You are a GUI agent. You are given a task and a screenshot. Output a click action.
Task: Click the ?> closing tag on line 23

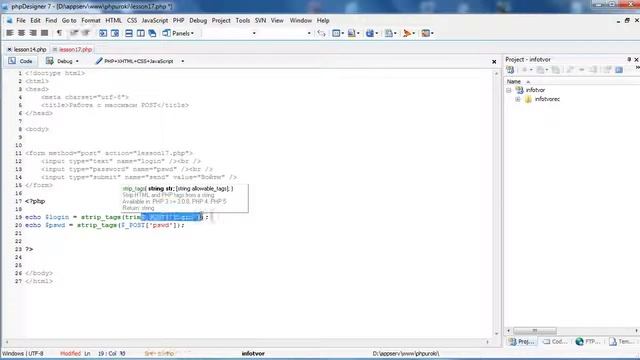pyautogui.click(x=29, y=249)
